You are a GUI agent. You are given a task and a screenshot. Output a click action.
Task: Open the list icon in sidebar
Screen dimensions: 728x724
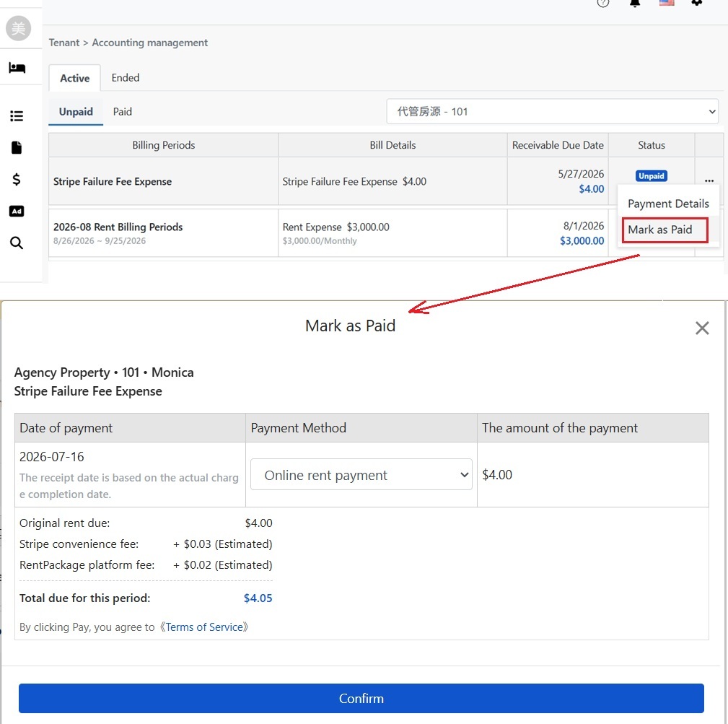tap(17, 115)
